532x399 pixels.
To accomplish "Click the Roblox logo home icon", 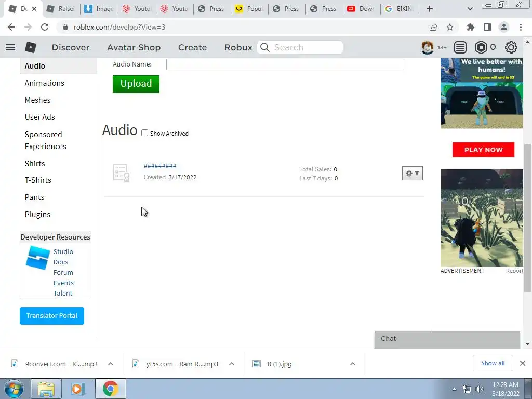I will click(x=31, y=47).
